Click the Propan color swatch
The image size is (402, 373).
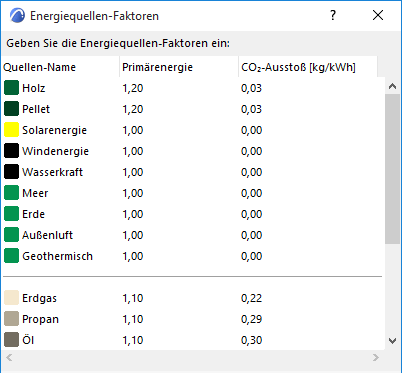click(11, 319)
